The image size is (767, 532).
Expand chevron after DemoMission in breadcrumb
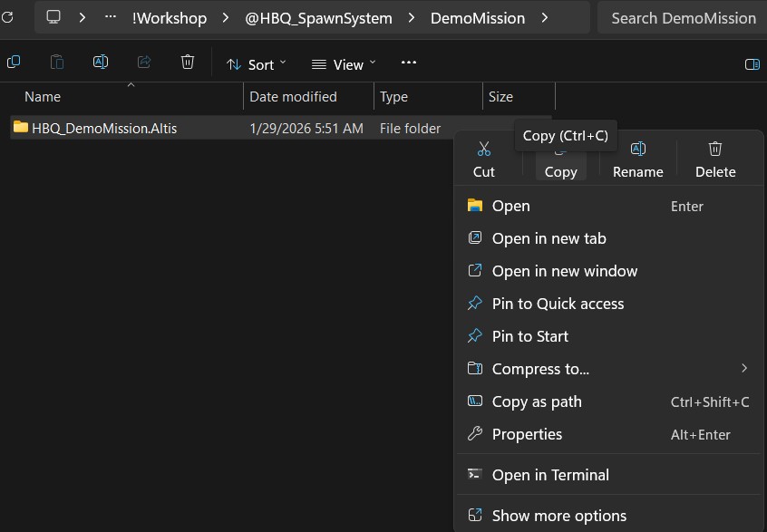[x=545, y=18]
